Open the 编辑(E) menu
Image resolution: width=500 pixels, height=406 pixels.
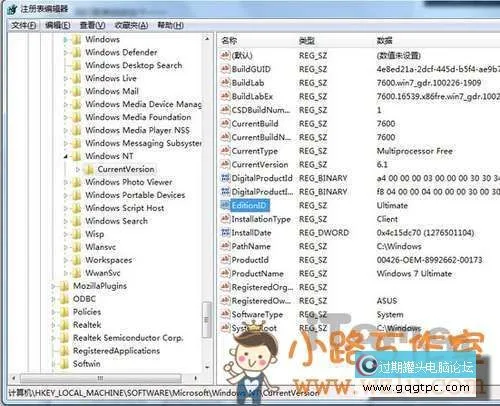pos(58,25)
